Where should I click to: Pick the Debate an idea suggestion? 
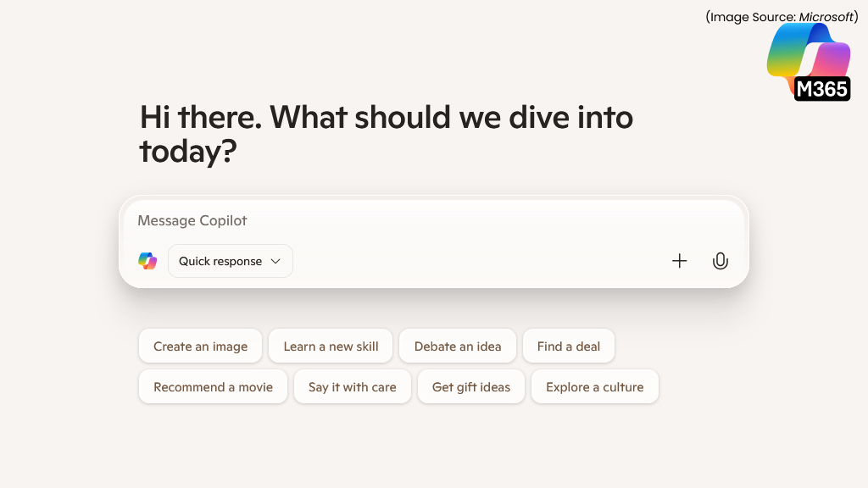point(458,347)
